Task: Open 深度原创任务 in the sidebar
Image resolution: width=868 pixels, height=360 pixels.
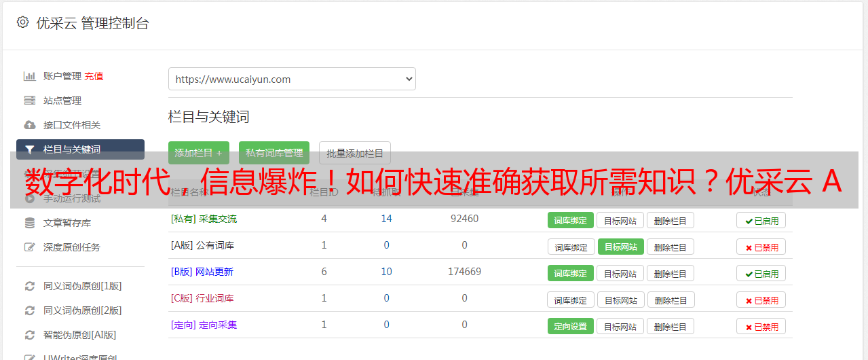Action: (72, 247)
